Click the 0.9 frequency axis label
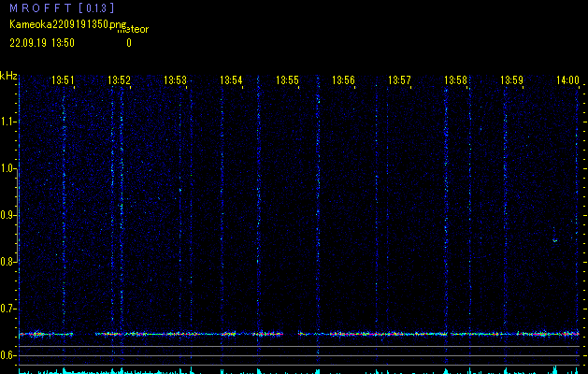 8,215
